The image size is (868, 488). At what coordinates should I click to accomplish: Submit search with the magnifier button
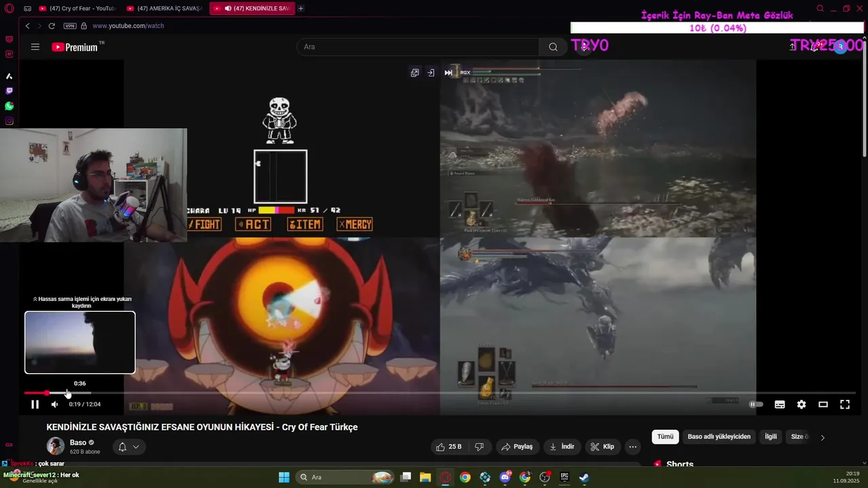(x=553, y=47)
